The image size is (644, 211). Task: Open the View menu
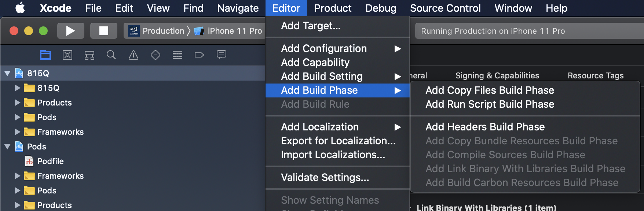coord(158,8)
